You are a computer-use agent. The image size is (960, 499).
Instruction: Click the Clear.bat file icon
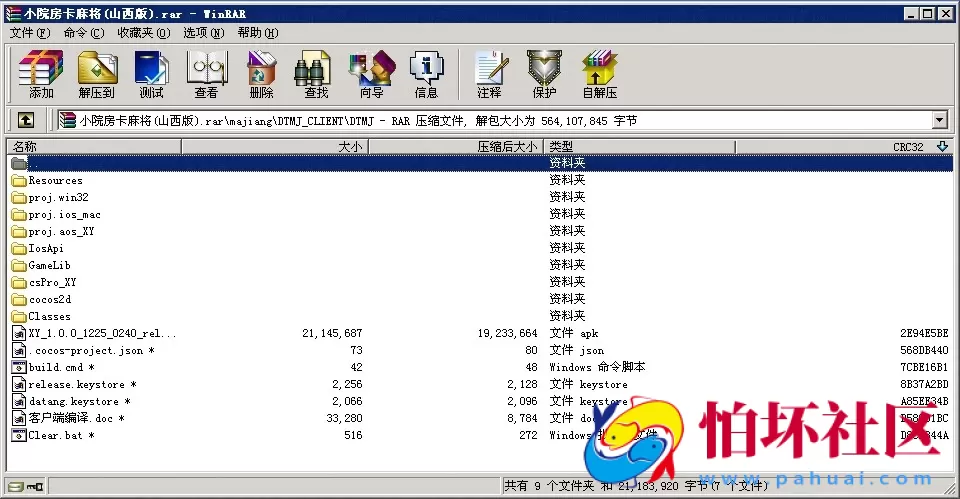tap(19, 435)
